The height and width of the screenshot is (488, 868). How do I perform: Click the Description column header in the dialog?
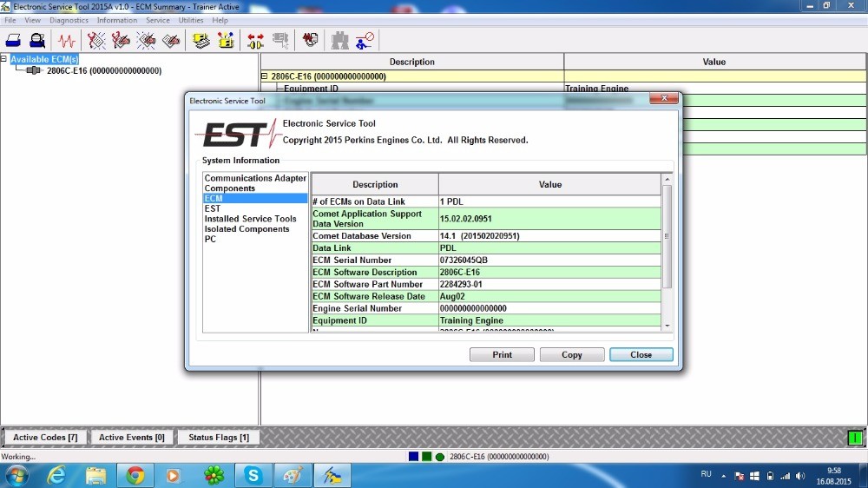[375, 184]
